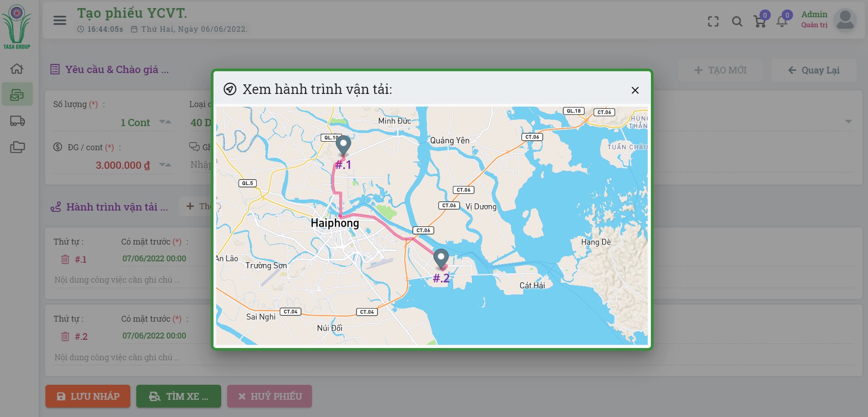Image resolution: width=868 pixels, height=417 pixels.
Task: Delete route stop #.1 trash icon
Action: coord(65,260)
